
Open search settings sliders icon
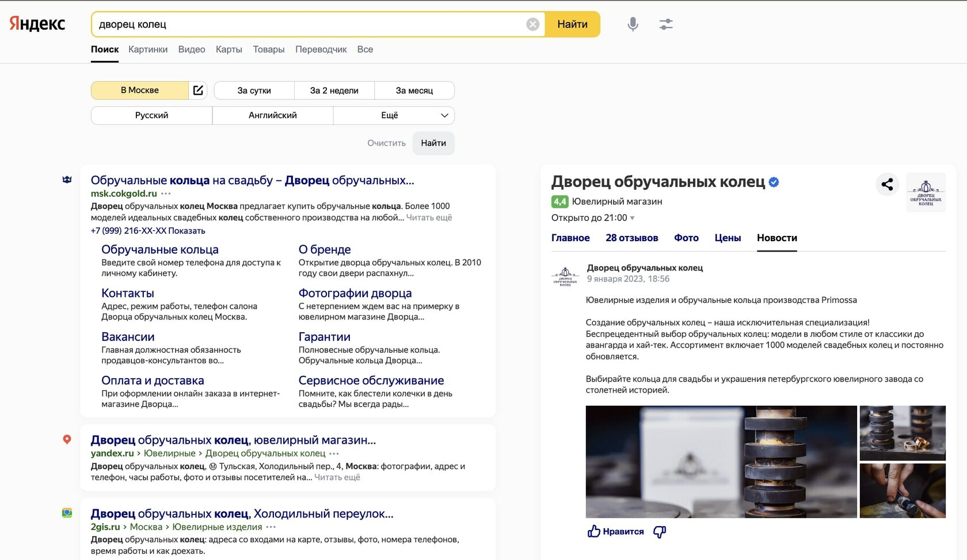pos(666,24)
